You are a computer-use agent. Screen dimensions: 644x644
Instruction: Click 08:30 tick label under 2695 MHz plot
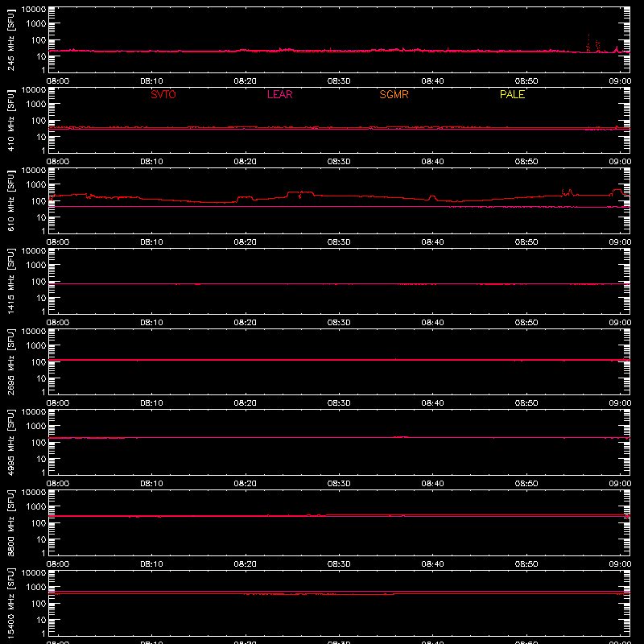pyautogui.click(x=339, y=403)
